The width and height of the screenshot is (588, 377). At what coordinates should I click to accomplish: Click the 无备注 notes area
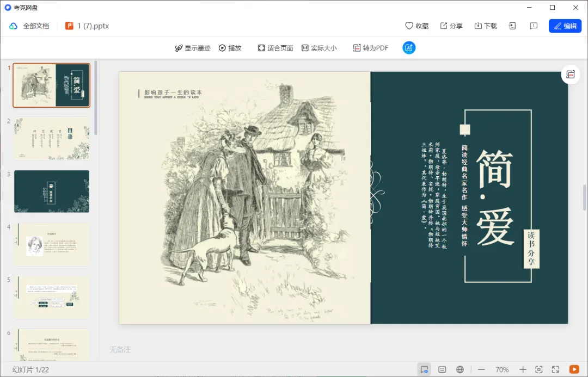click(x=120, y=350)
